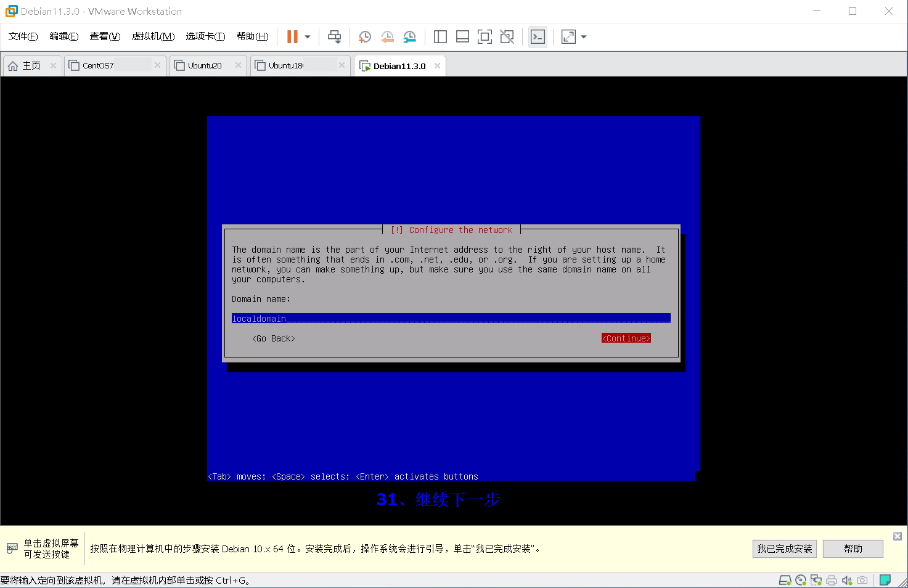Click the printer status icon
908x588 pixels.
coord(832,580)
